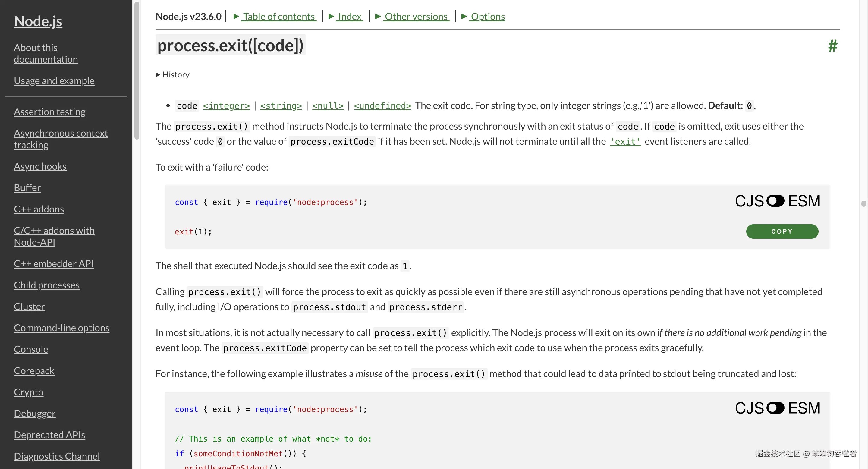Follow the <integer> type link

226,106
